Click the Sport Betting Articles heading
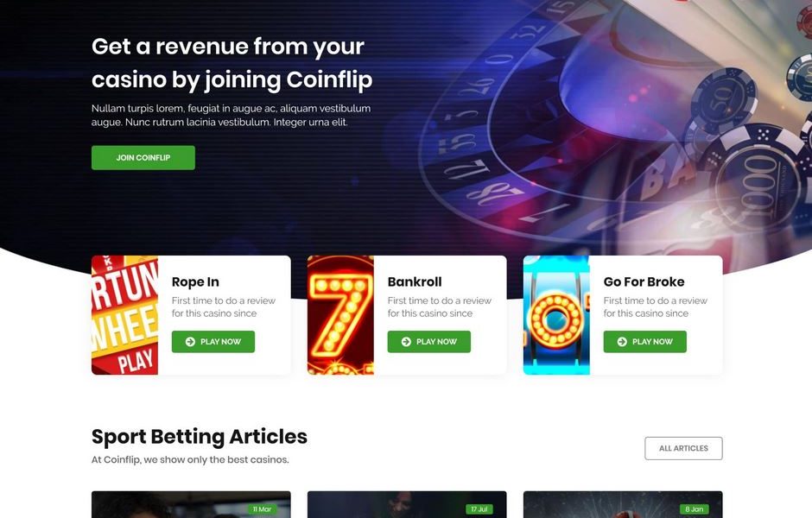Image resolution: width=812 pixels, height=518 pixels. pos(200,437)
